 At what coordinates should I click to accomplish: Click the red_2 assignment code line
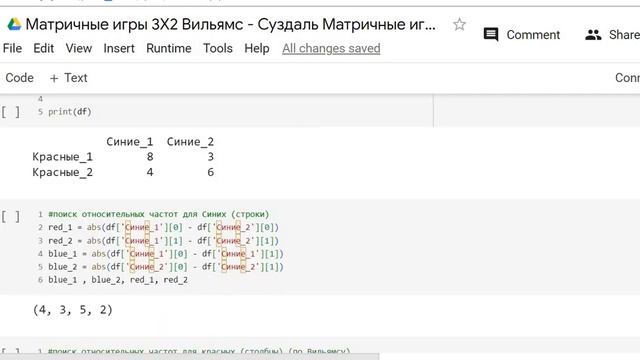(163, 241)
